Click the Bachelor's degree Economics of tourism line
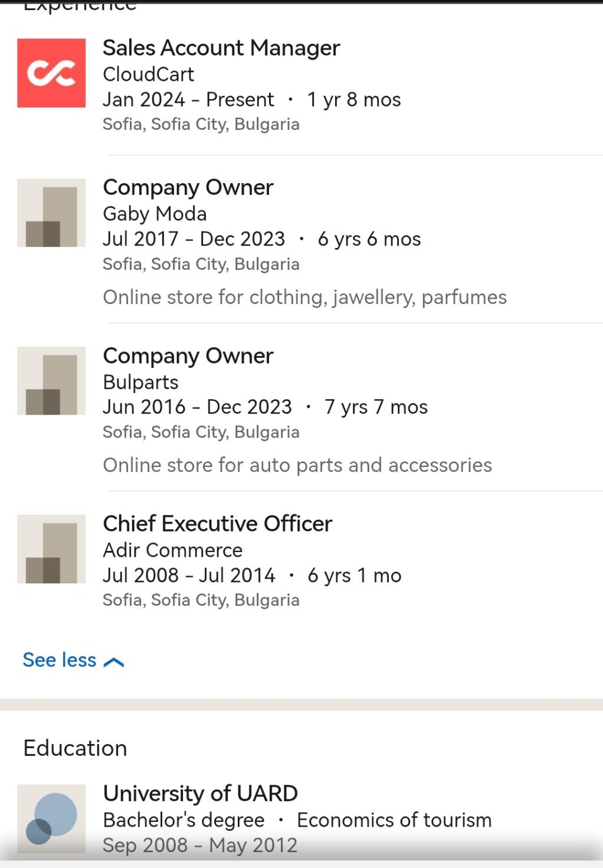Image resolution: width=603 pixels, height=868 pixels. pos(297,820)
